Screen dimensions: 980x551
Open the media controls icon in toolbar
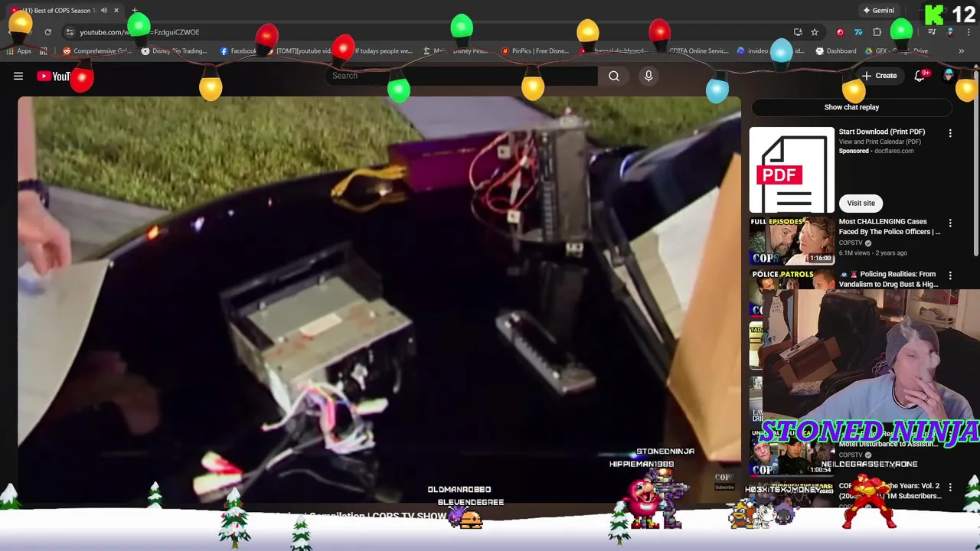pyautogui.click(x=932, y=32)
